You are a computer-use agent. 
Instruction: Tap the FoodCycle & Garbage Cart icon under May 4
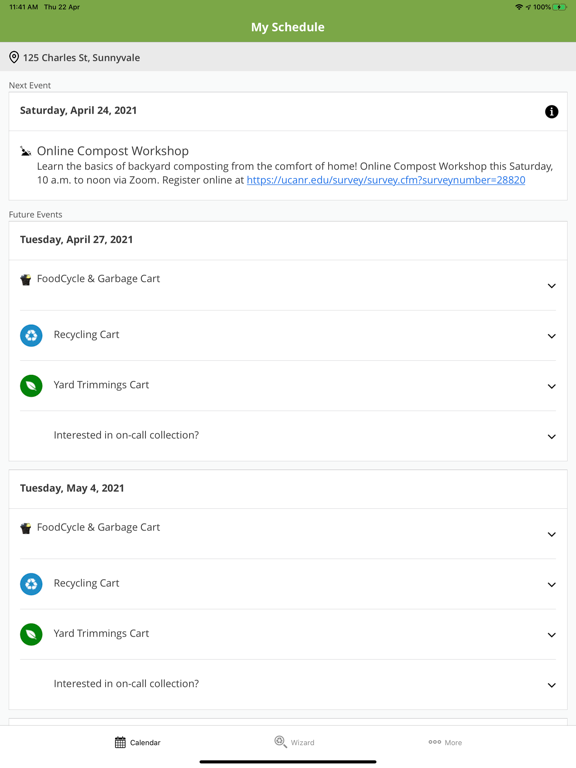25,528
